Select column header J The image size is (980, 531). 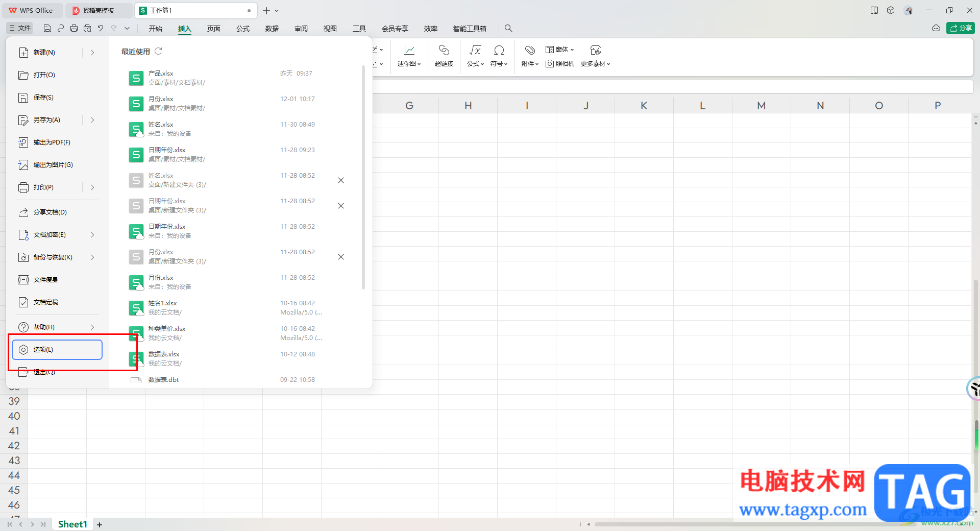click(x=585, y=106)
